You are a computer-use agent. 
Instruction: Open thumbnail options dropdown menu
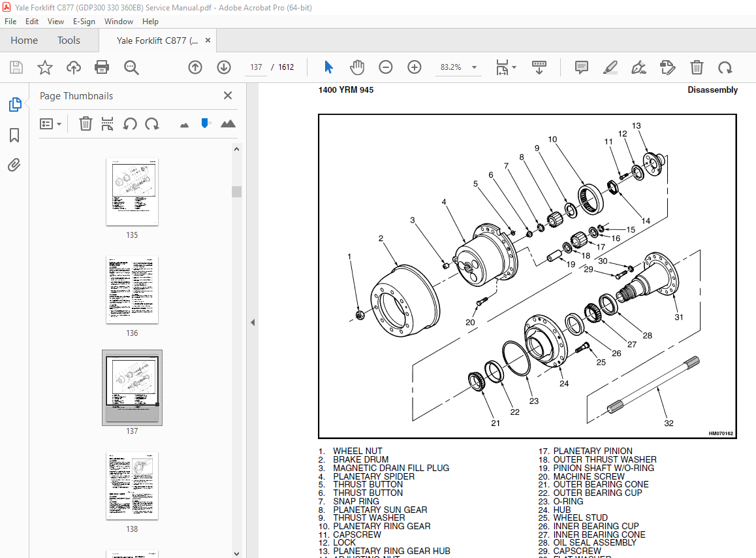coord(51,124)
